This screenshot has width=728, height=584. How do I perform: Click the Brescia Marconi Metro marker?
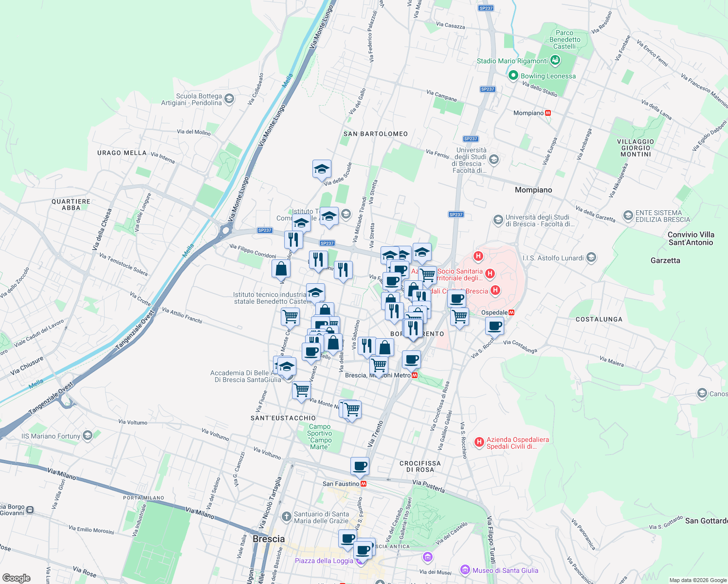coord(416,376)
